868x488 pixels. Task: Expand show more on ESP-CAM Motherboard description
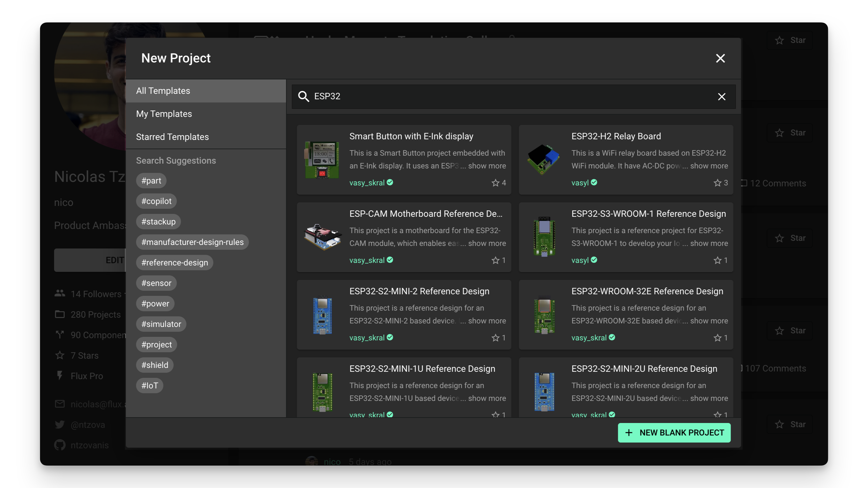pos(487,243)
